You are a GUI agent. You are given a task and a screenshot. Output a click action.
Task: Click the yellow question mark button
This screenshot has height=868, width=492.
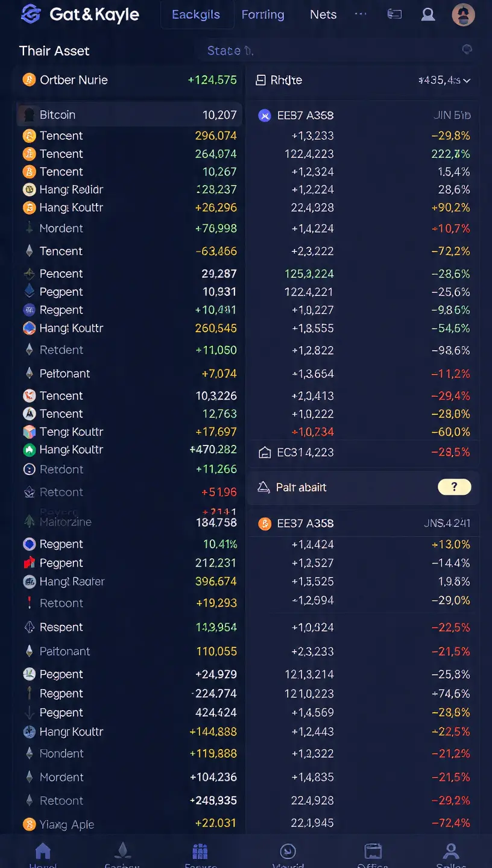tap(455, 487)
